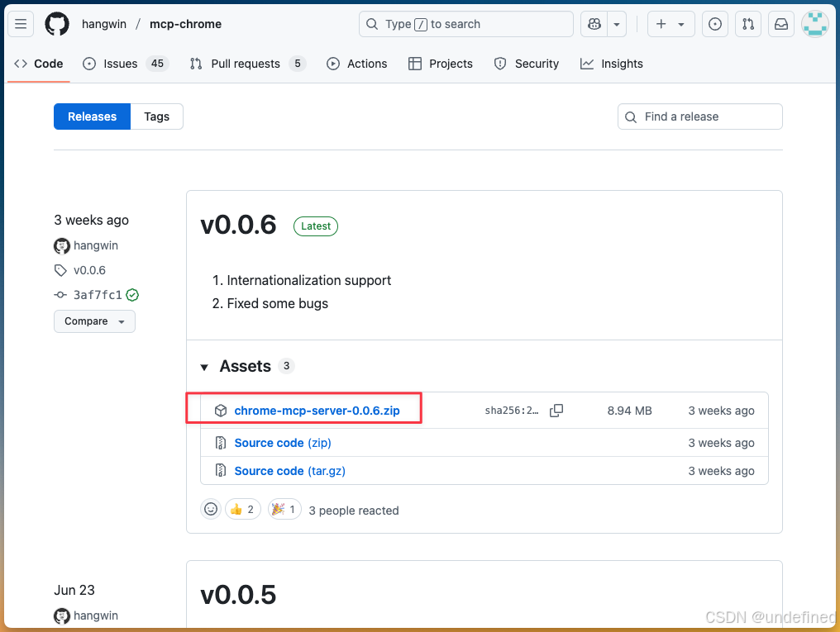Click the Latest label badge
Viewport: 840px width, 632px height.
pos(316,226)
